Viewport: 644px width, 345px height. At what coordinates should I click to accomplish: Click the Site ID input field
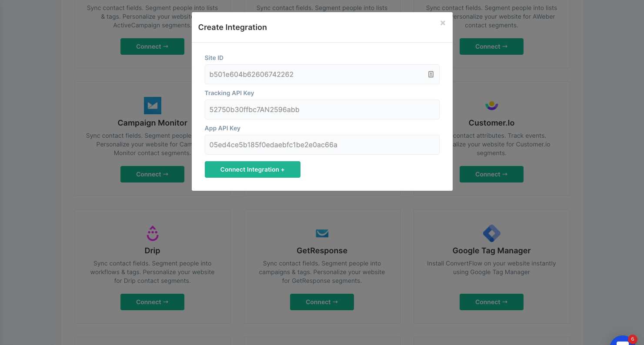click(322, 74)
